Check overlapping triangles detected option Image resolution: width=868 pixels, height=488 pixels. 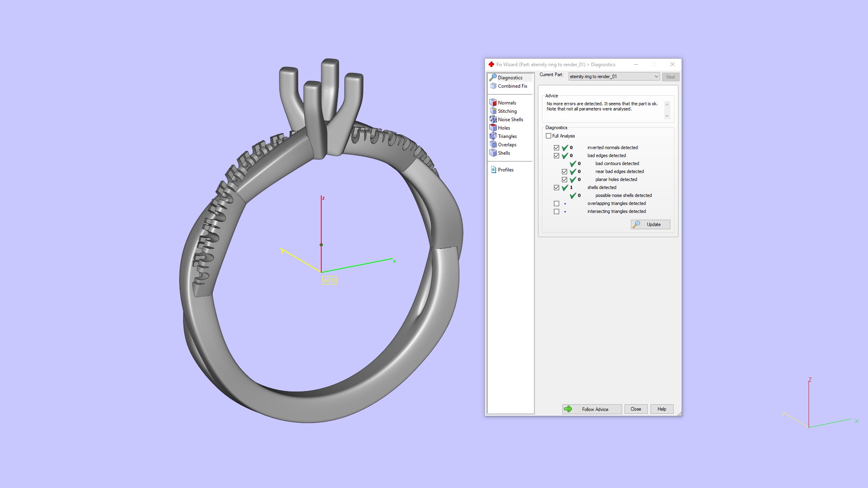[557, 204]
